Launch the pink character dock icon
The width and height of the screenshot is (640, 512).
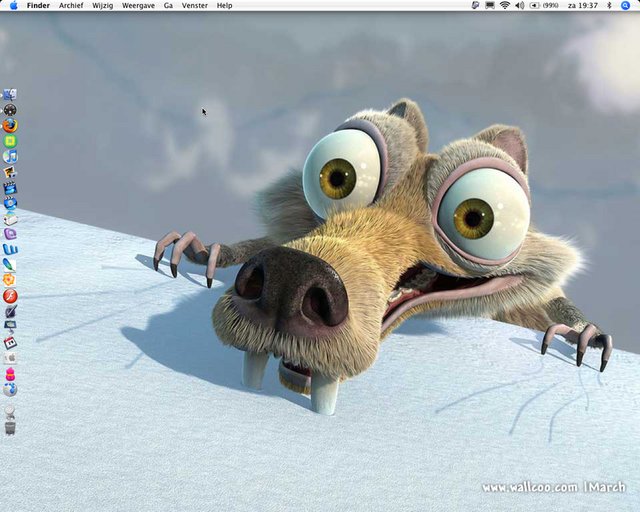10,374
